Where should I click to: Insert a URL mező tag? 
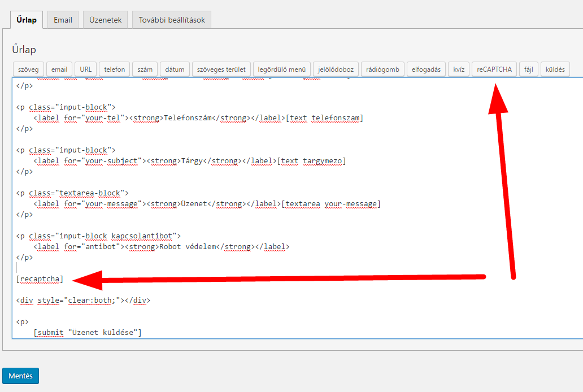pyautogui.click(x=85, y=69)
